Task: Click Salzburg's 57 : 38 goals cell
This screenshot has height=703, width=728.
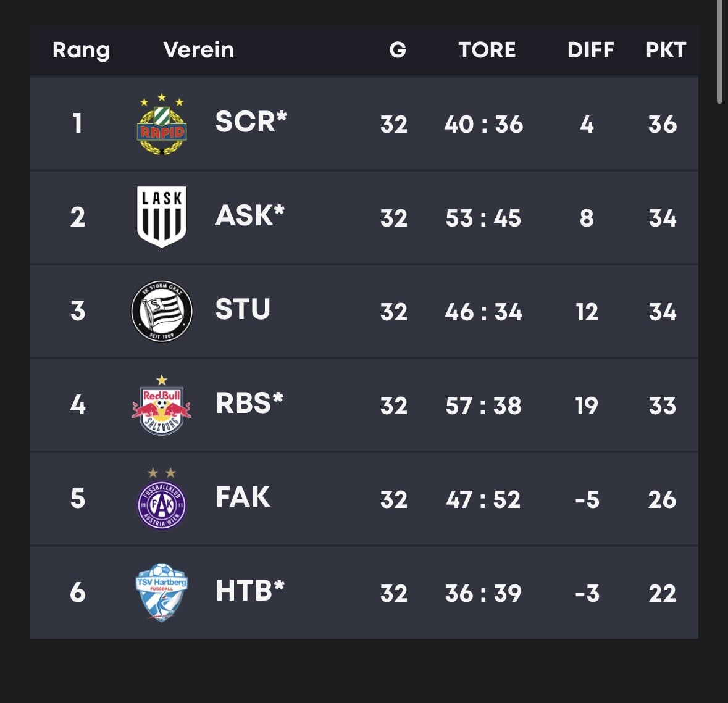Action: tap(483, 406)
